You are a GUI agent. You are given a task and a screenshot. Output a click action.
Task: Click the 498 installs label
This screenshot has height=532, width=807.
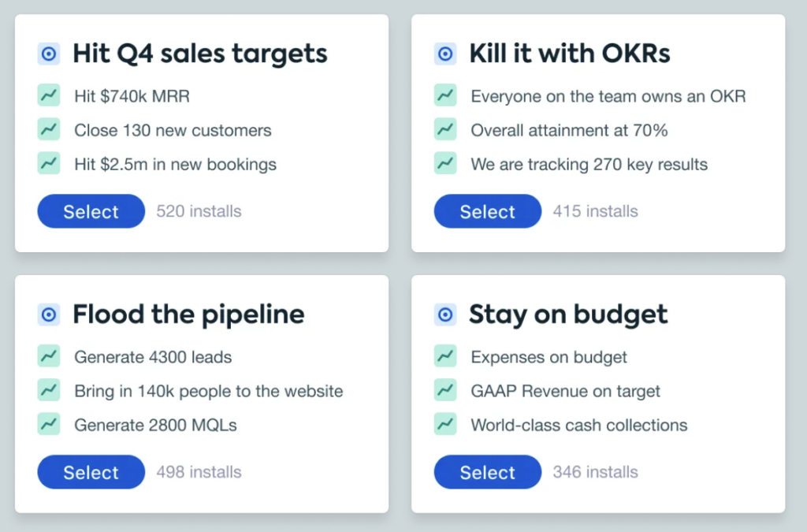click(x=199, y=472)
